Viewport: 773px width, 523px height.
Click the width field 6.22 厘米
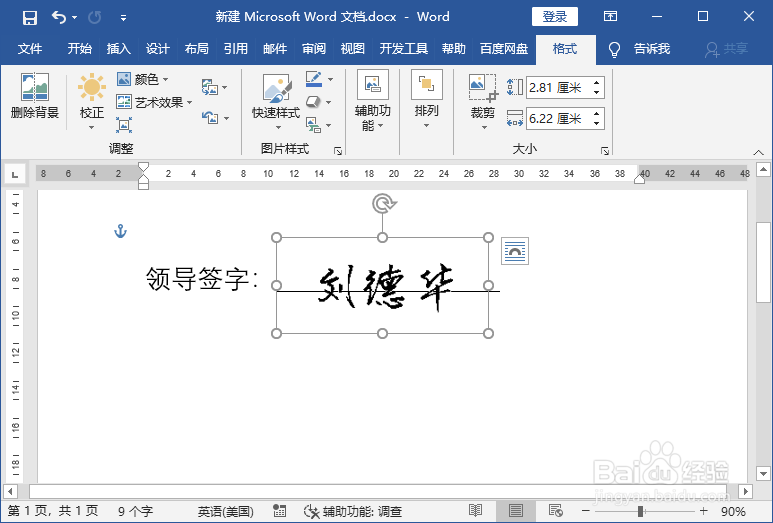tap(559, 118)
